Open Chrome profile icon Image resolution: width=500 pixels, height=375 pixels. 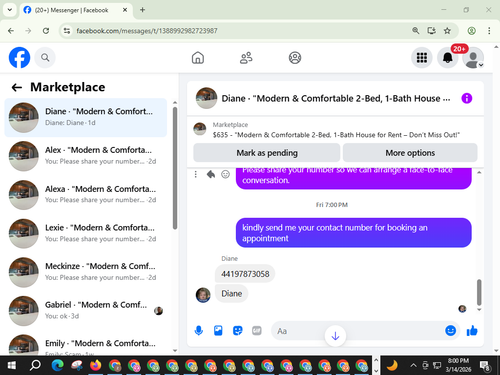(x=471, y=31)
